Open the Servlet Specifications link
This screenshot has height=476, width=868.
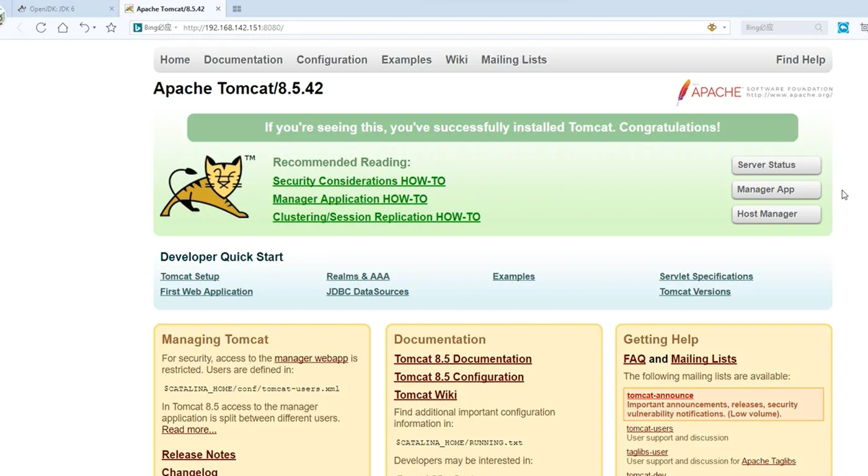[x=706, y=276]
